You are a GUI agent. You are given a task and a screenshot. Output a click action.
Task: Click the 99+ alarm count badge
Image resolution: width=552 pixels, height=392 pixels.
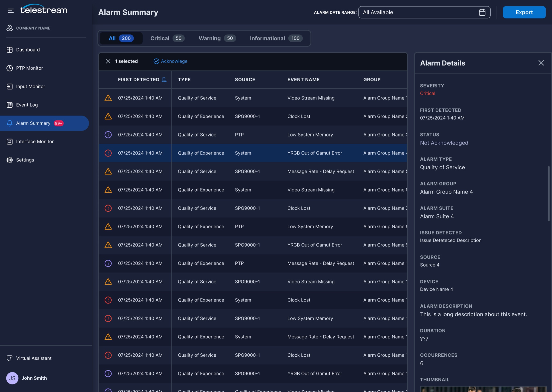(58, 123)
